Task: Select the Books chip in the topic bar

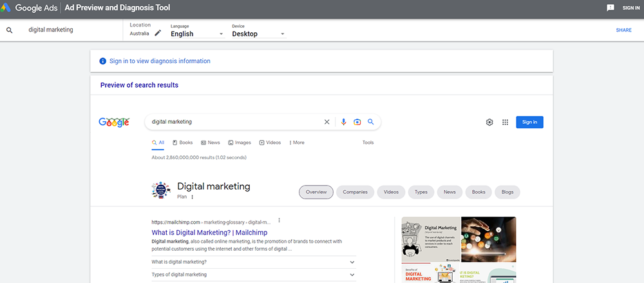Action: coord(478,192)
